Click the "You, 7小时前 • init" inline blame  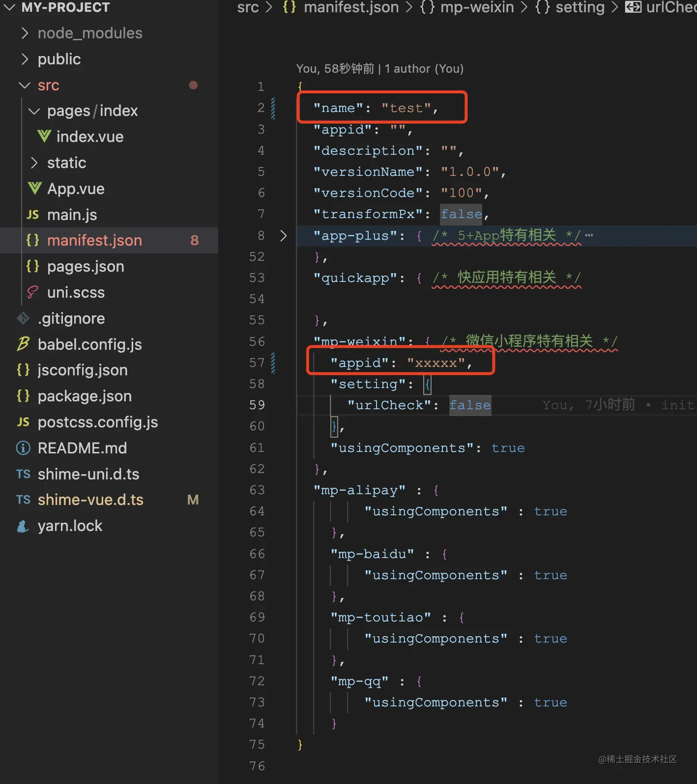pyautogui.click(x=618, y=405)
